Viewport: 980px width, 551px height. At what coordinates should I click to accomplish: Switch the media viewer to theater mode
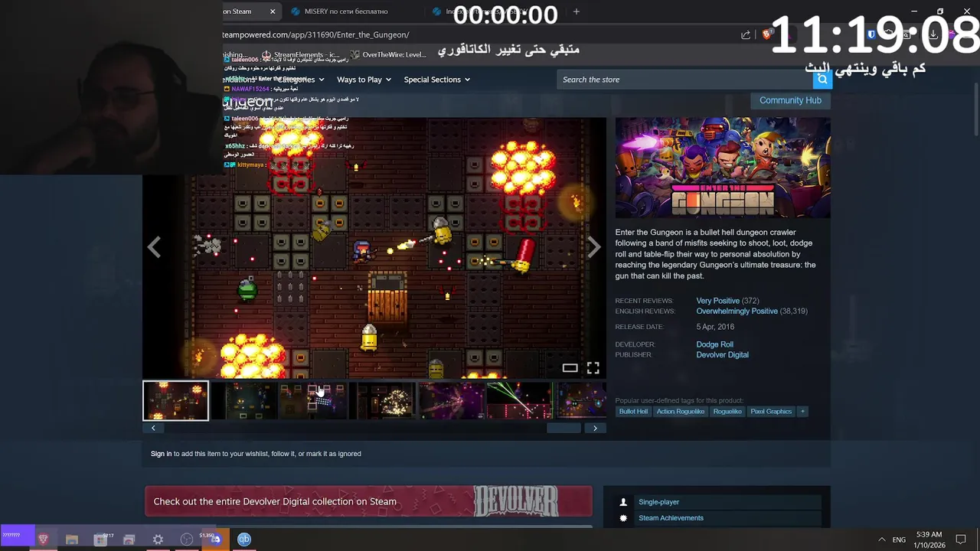[x=570, y=368]
